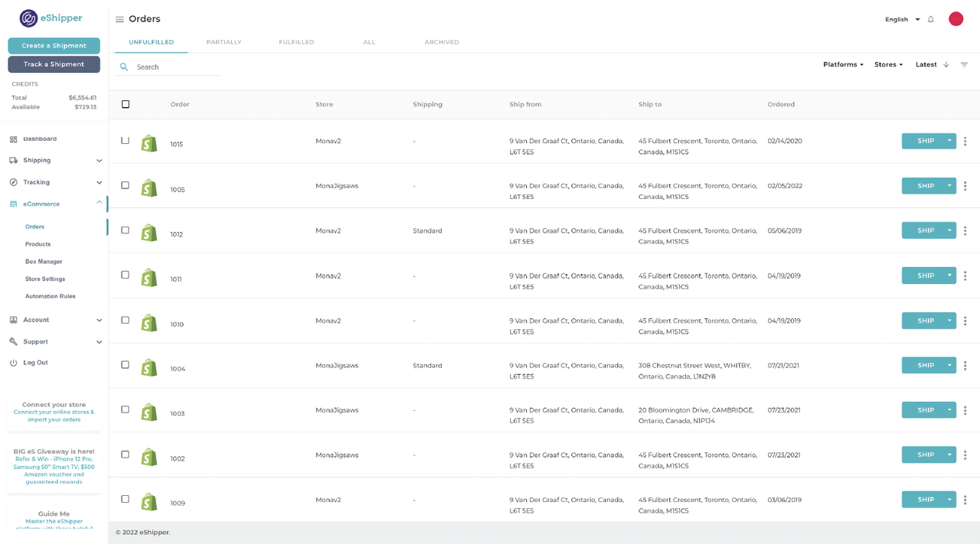Click the hamburger menu icon beside Orders

point(119,19)
